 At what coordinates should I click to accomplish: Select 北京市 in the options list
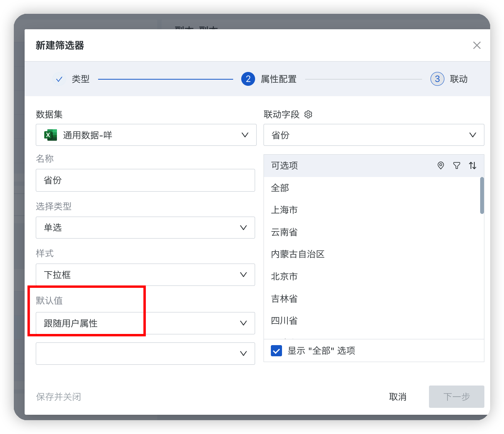pyautogui.click(x=372, y=276)
